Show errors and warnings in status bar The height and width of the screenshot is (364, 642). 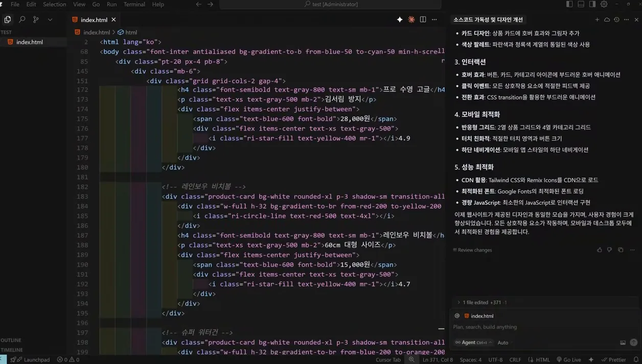coord(68,359)
